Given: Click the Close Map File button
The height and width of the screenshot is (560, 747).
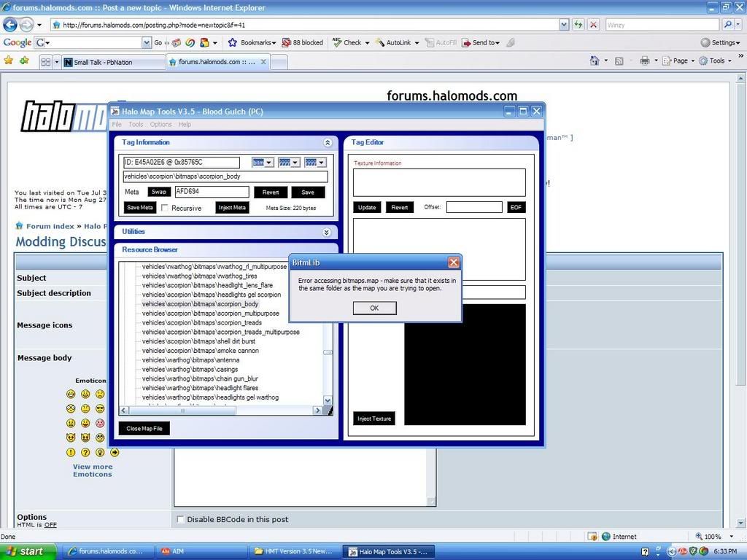Looking at the screenshot, I should tap(144, 429).
